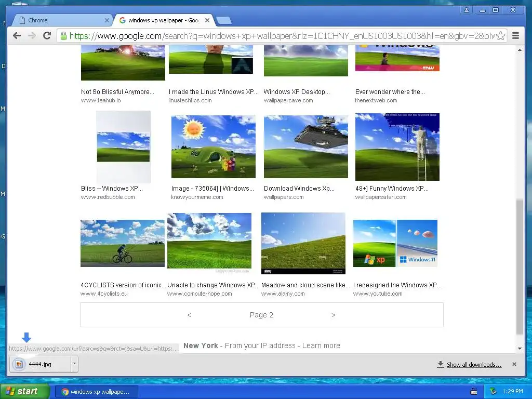Viewport: 532px width, 399px height.
Task: Click the 'New York' location text
Action: [x=201, y=345]
